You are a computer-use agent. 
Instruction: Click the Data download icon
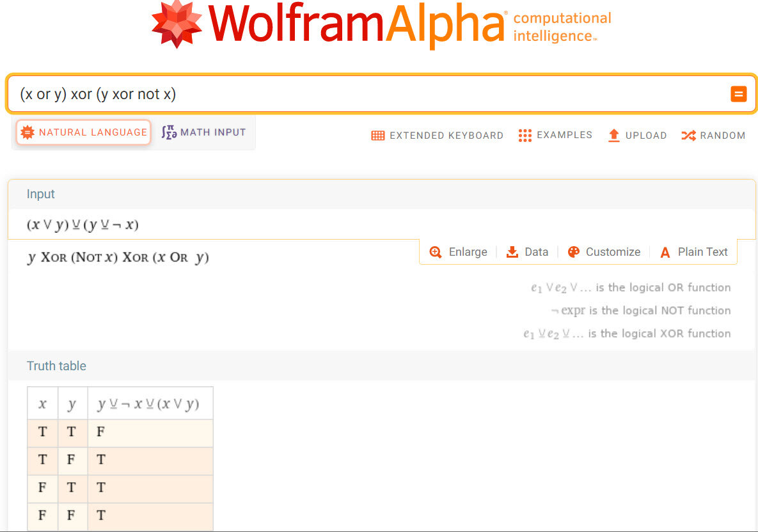[x=512, y=252]
